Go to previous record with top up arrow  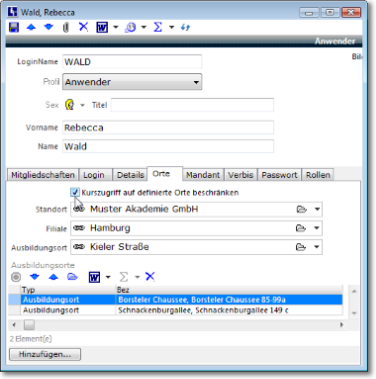31,27
